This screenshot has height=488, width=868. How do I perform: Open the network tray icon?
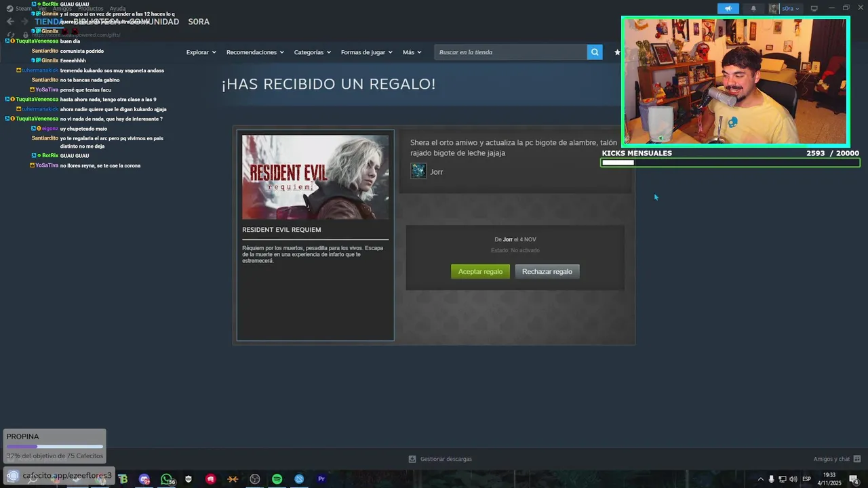point(783,479)
